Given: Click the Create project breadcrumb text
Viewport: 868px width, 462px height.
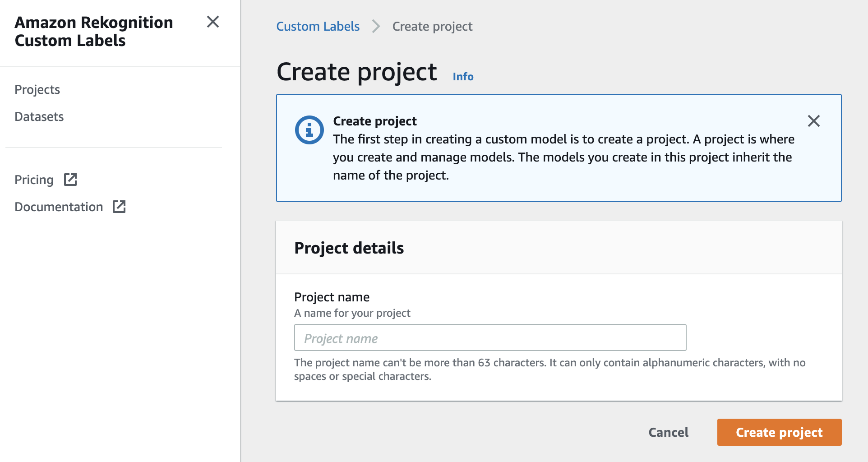Looking at the screenshot, I should coord(432,27).
